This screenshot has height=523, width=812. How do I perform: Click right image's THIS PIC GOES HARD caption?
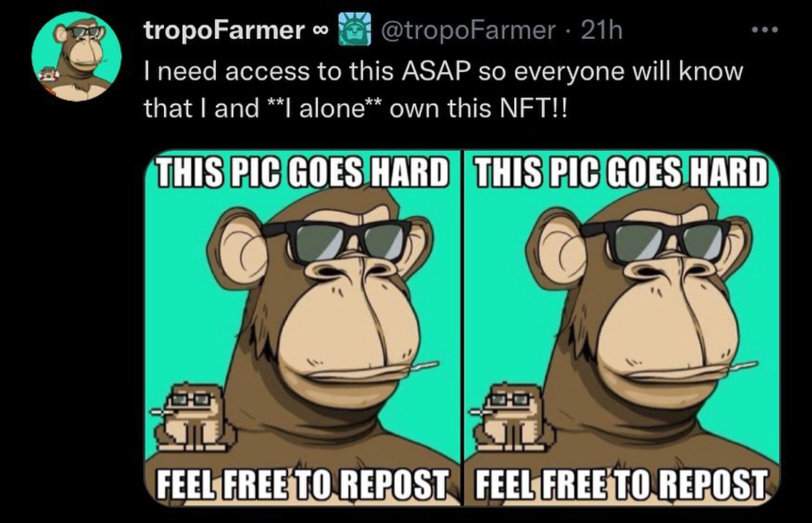point(621,173)
